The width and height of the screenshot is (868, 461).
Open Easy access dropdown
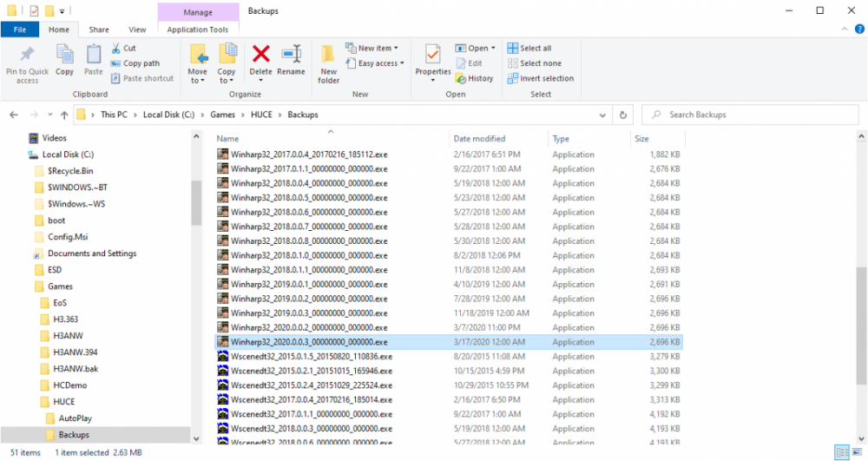pyautogui.click(x=375, y=63)
